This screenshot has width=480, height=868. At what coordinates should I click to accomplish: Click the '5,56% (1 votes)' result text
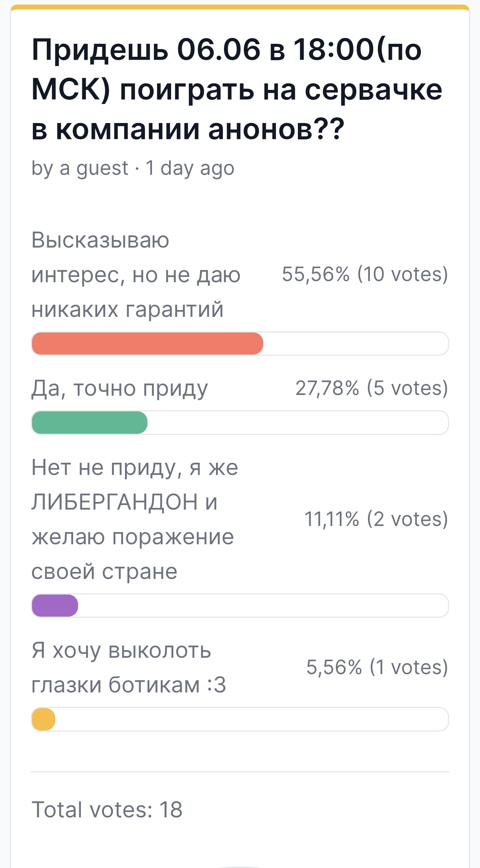coord(377,667)
